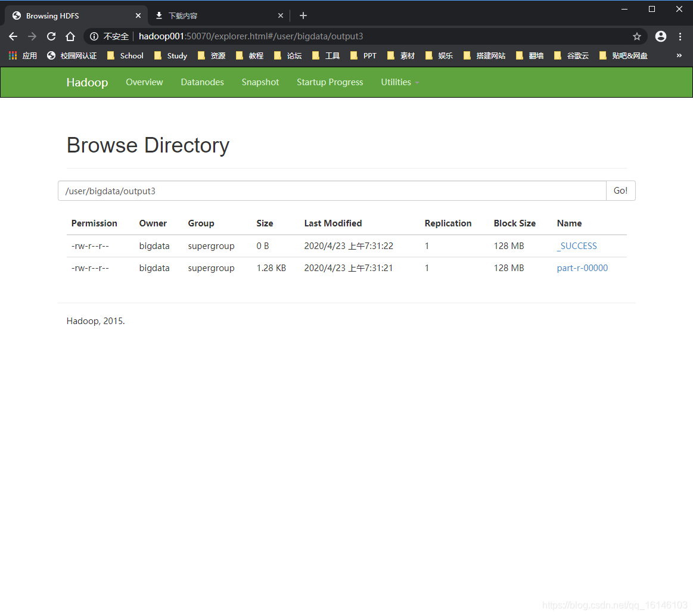
Task: Open Chrome three-dot menu
Action: 680,36
